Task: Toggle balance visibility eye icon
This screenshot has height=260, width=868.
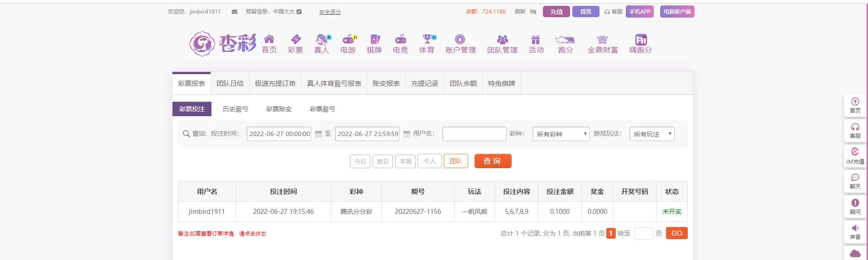Action: point(533,12)
